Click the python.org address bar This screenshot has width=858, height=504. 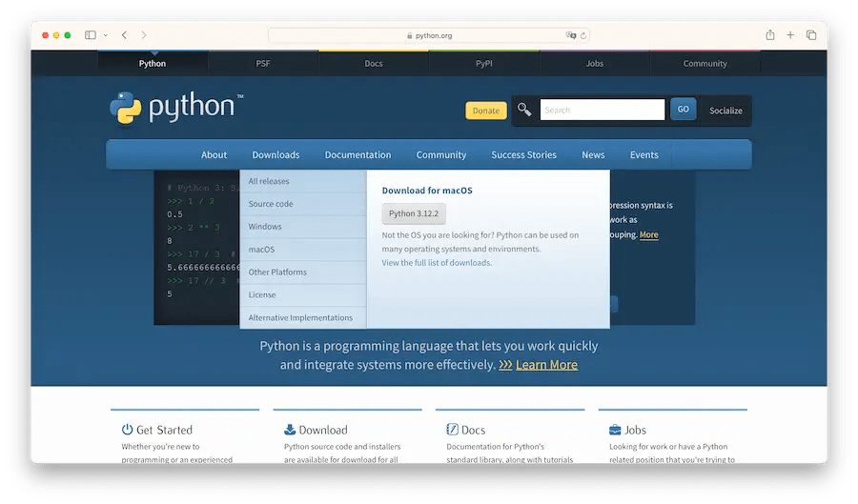point(428,35)
